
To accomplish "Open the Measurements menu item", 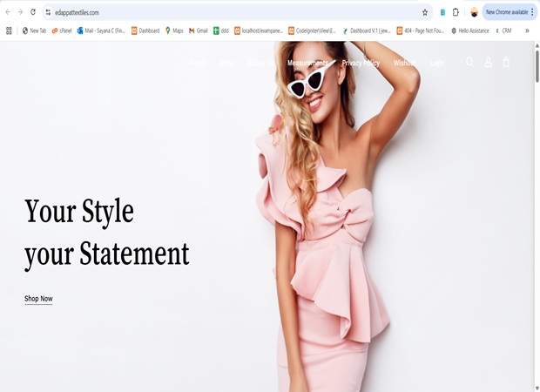I will pyautogui.click(x=307, y=63).
